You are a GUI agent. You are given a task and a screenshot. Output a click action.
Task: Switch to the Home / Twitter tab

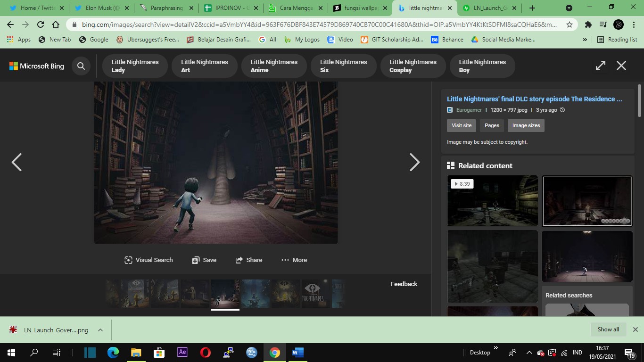click(x=37, y=8)
